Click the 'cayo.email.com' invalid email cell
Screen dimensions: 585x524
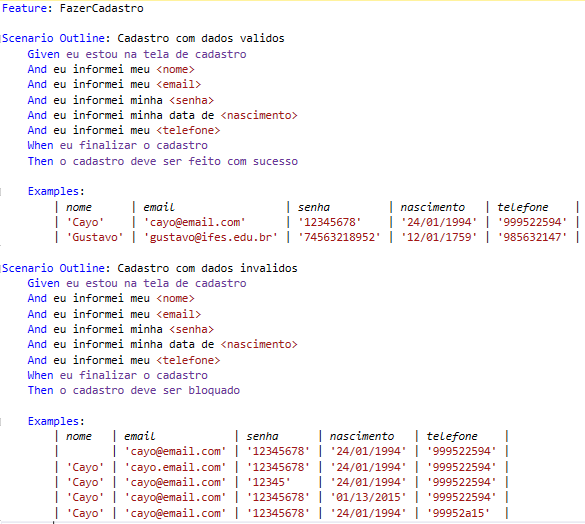tap(175, 468)
